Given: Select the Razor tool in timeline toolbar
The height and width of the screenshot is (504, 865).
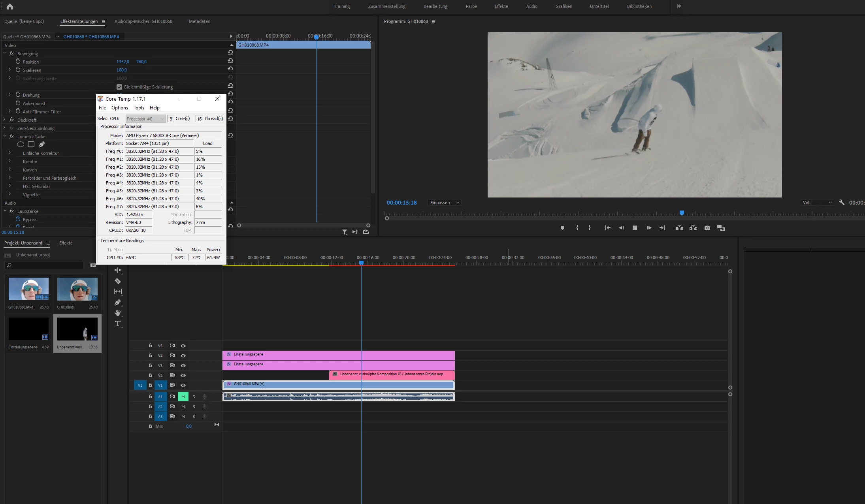Looking at the screenshot, I should point(118,281).
